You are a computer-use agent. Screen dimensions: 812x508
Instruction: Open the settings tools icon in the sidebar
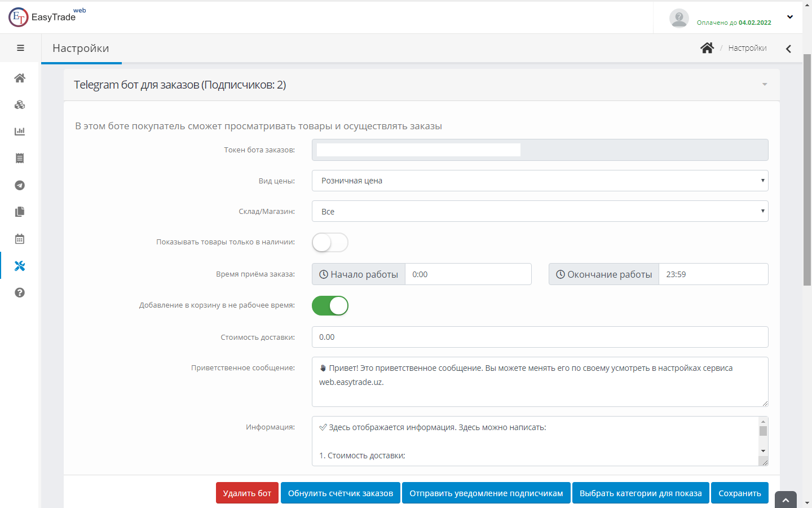20,266
